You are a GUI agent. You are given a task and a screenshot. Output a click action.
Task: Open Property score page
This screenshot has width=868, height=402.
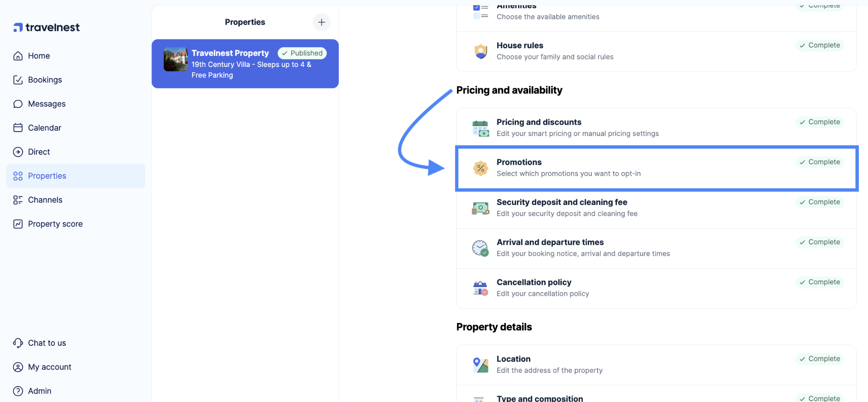tap(55, 224)
